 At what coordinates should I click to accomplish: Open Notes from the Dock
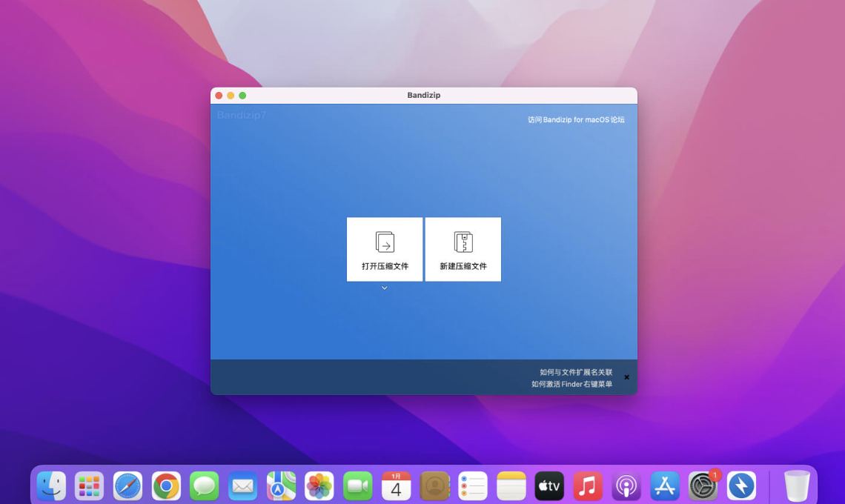pyautogui.click(x=511, y=485)
